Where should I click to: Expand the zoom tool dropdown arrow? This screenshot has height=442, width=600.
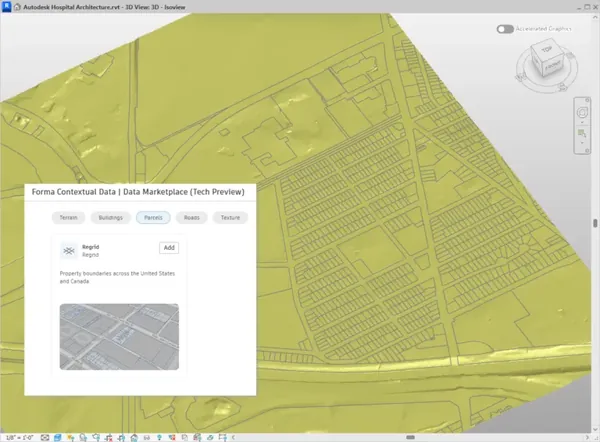coord(582,143)
